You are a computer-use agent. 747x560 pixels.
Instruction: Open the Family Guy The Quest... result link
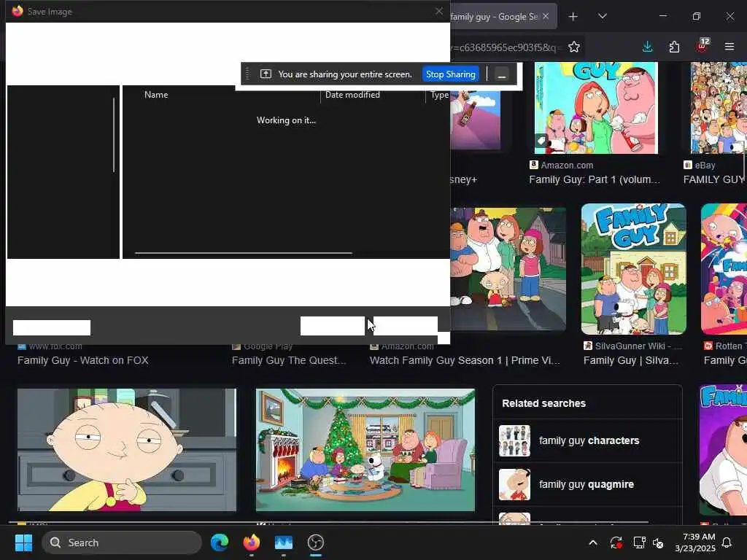[x=289, y=360]
